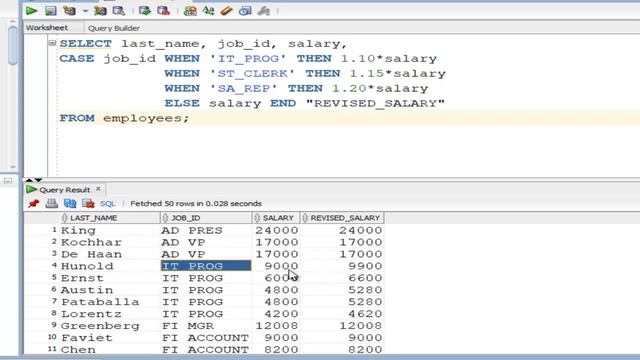Click the CASE keyword in the editor
Viewport: 640px width, 360px height.
tap(77, 59)
